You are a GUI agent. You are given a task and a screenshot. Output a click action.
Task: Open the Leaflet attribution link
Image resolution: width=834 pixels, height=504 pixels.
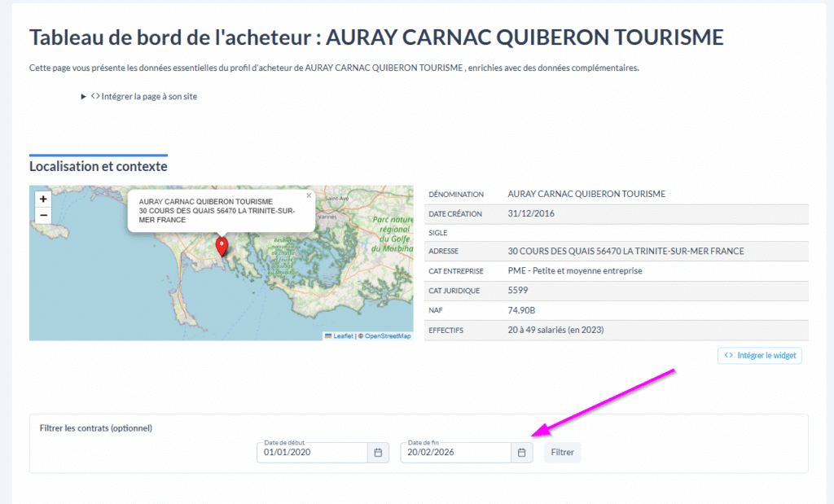click(342, 335)
